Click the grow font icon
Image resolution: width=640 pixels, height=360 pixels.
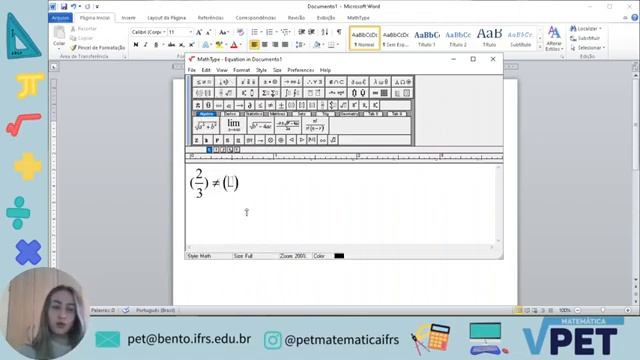(x=199, y=32)
